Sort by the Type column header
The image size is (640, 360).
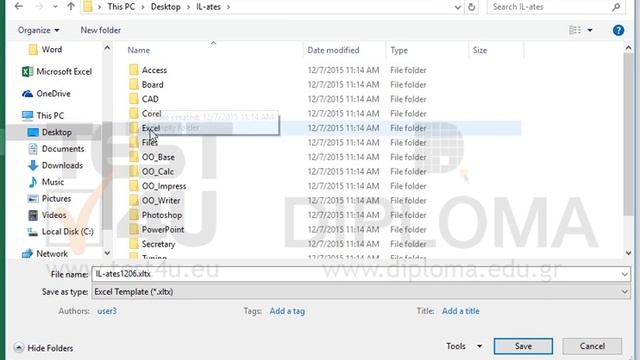click(x=399, y=50)
